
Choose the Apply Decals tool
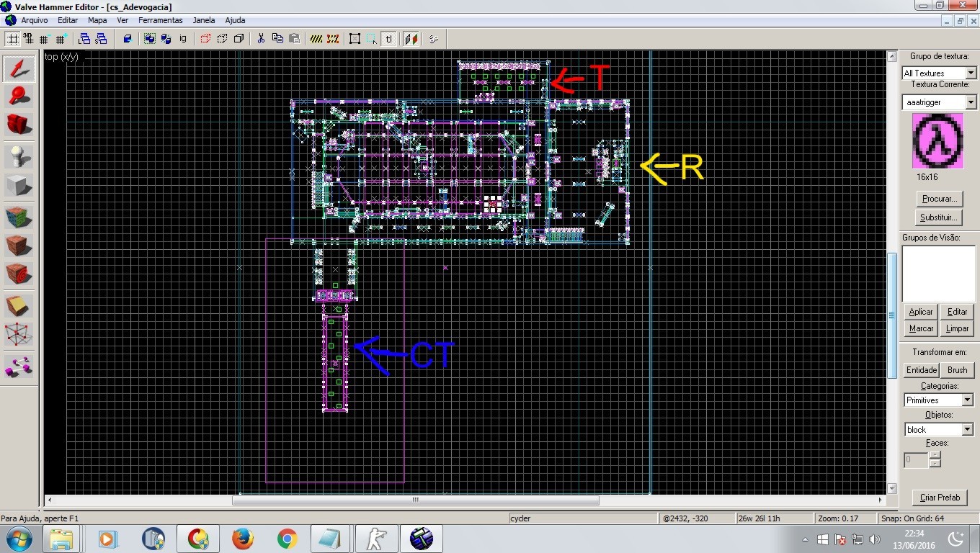(19, 274)
